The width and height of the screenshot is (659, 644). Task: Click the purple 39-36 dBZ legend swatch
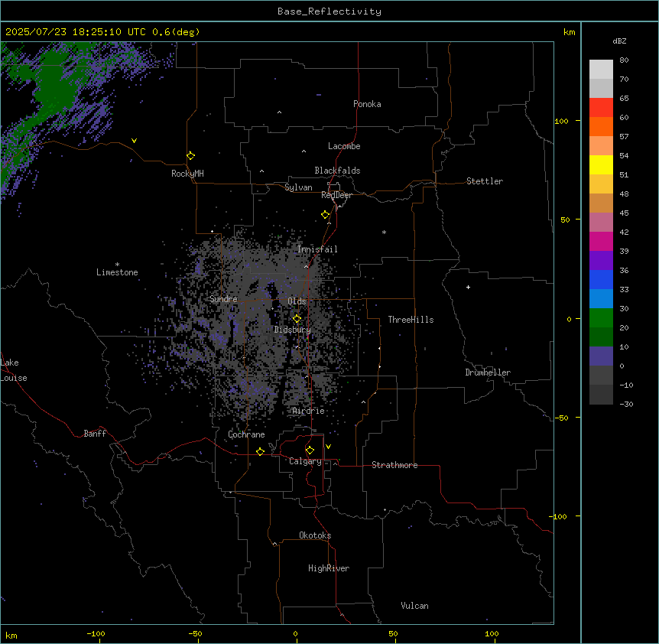601,261
